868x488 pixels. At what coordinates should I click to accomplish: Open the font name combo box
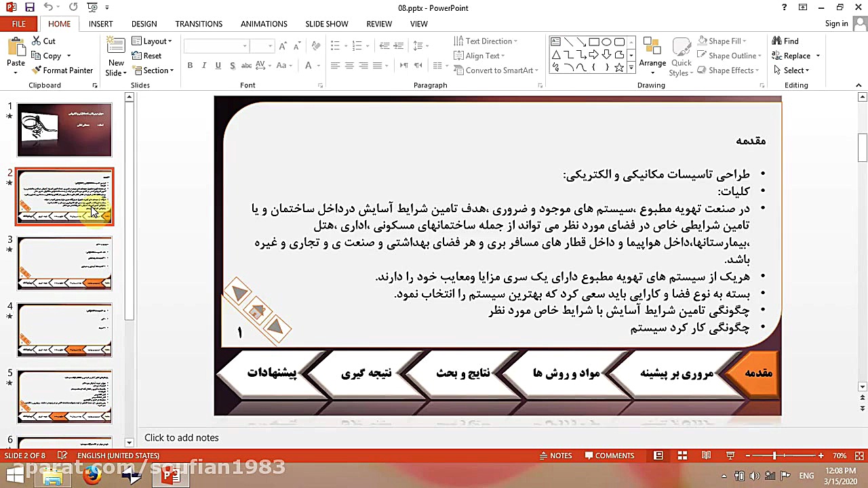click(x=216, y=45)
